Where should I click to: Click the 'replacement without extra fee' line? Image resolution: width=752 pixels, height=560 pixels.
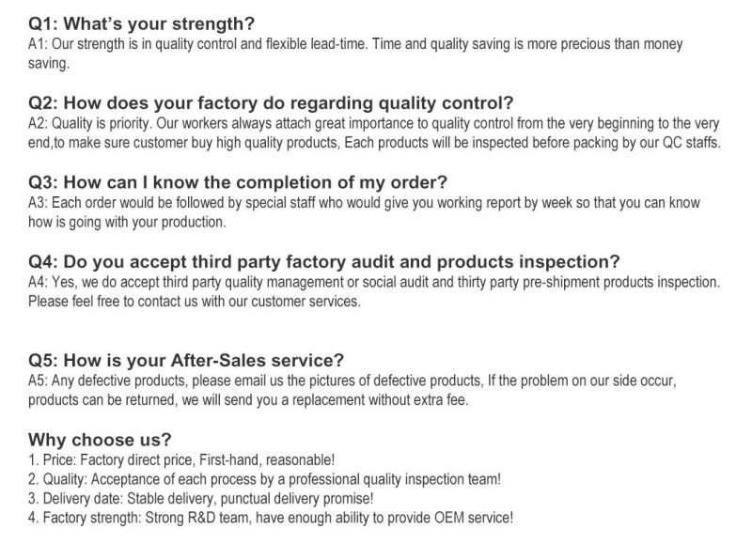pyautogui.click(x=248, y=400)
